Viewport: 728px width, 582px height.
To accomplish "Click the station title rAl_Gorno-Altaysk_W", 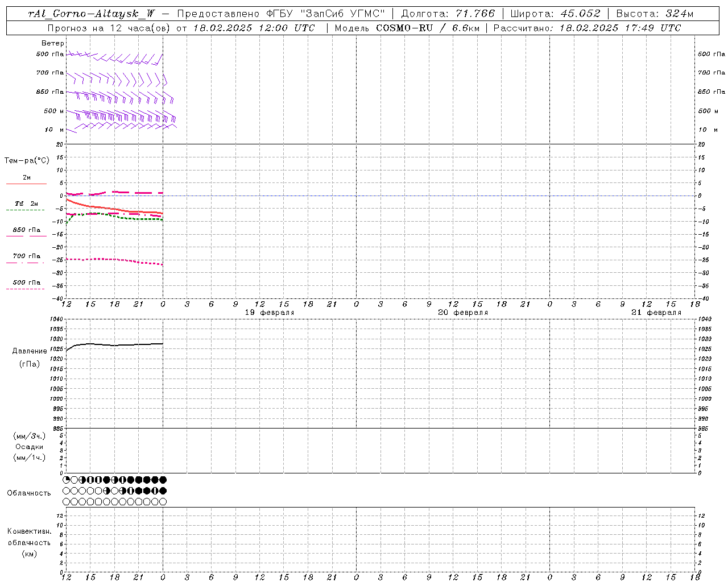I will (92, 14).
